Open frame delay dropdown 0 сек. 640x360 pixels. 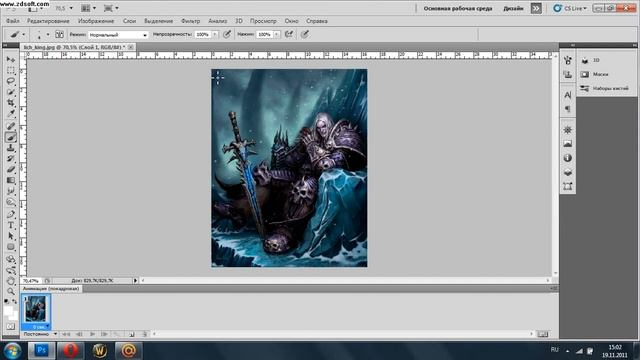tap(40, 327)
